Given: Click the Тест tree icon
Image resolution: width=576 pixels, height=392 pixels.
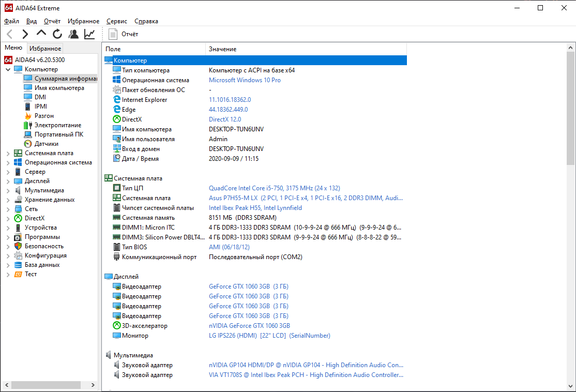Looking at the screenshot, I should (x=18, y=274).
